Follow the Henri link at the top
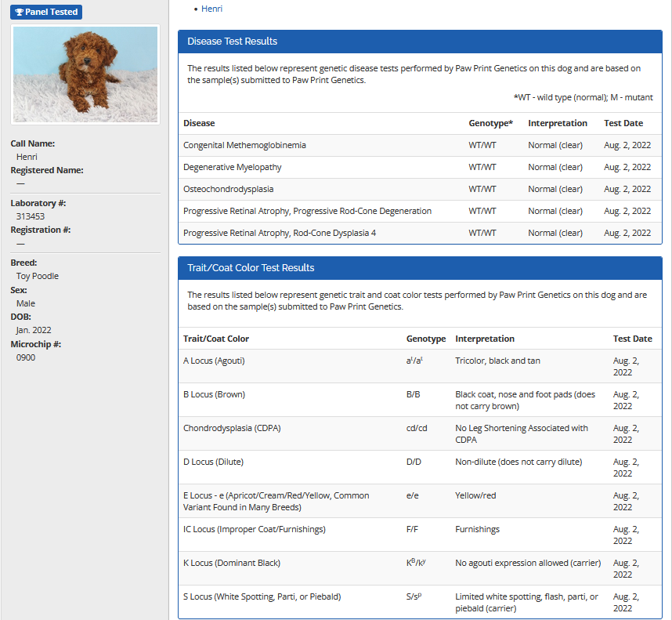Screen dimensions: 672x620 [211, 9]
